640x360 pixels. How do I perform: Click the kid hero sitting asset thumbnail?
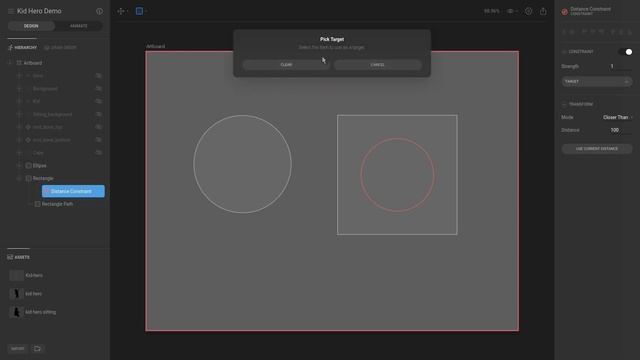click(x=16, y=312)
